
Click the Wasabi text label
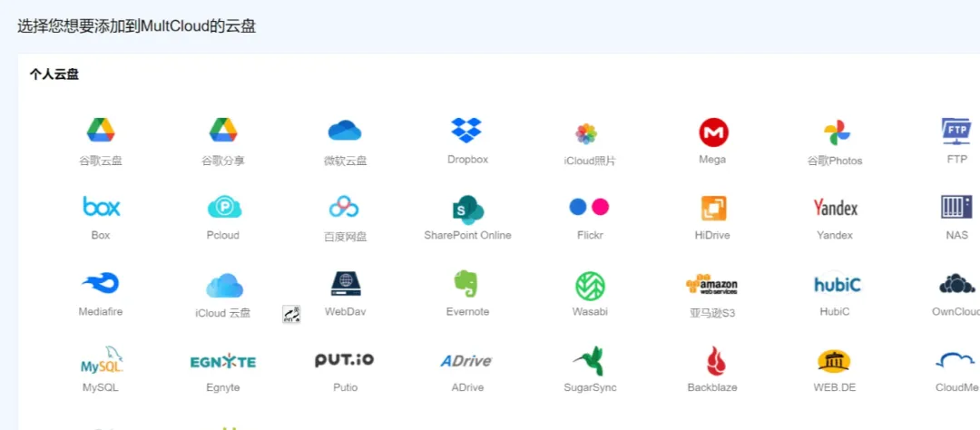click(590, 311)
